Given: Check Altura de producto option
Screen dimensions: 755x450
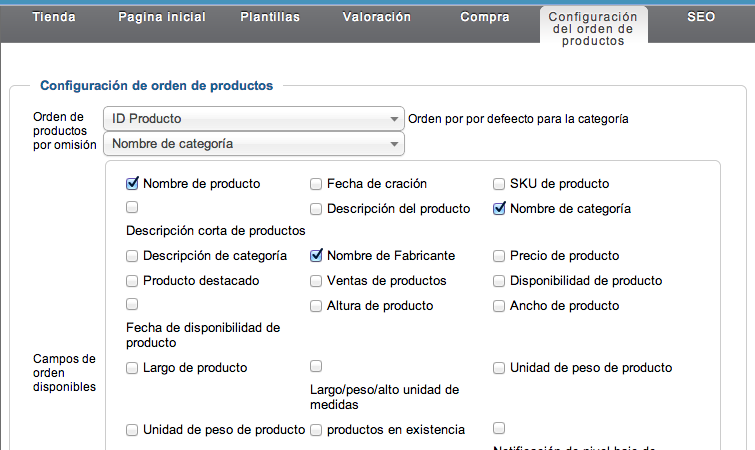Looking at the screenshot, I should [x=316, y=306].
